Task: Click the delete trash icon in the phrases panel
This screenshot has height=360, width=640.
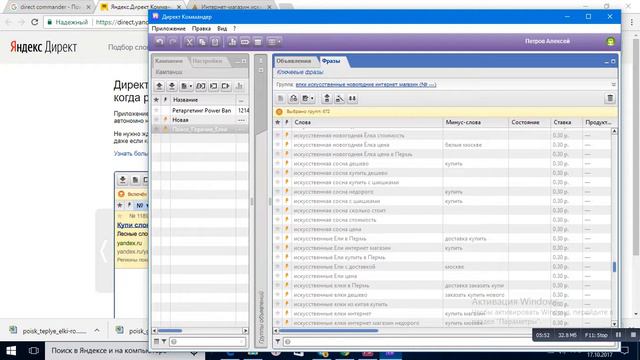Action: tap(610, 98)
